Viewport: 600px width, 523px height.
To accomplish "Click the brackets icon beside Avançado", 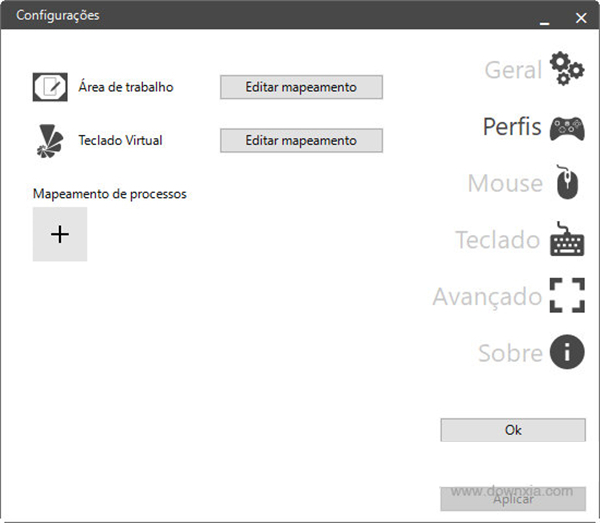I will [x=567, y=296].
